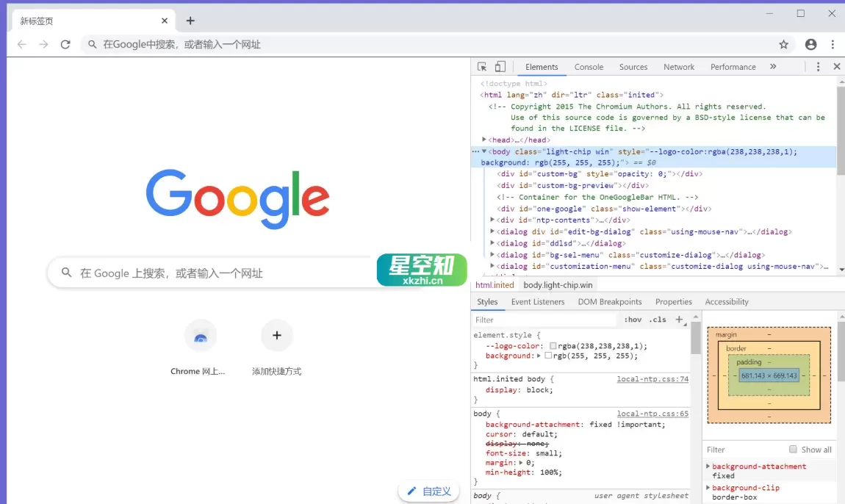Click the :hov pseudo-class state icon
Viewport: 845px width, 504px height.
pyautogui.click(x=632, y=320)
